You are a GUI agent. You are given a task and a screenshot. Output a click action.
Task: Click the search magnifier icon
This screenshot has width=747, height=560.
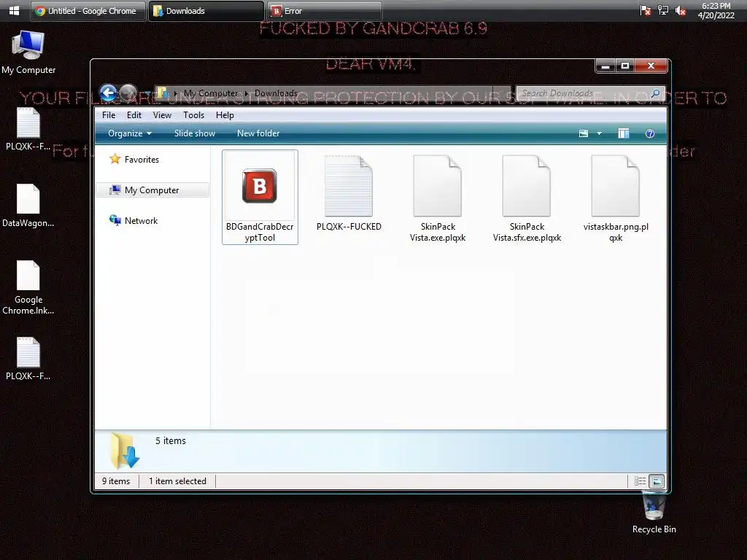pyautogui.click(x=655, y=93)
